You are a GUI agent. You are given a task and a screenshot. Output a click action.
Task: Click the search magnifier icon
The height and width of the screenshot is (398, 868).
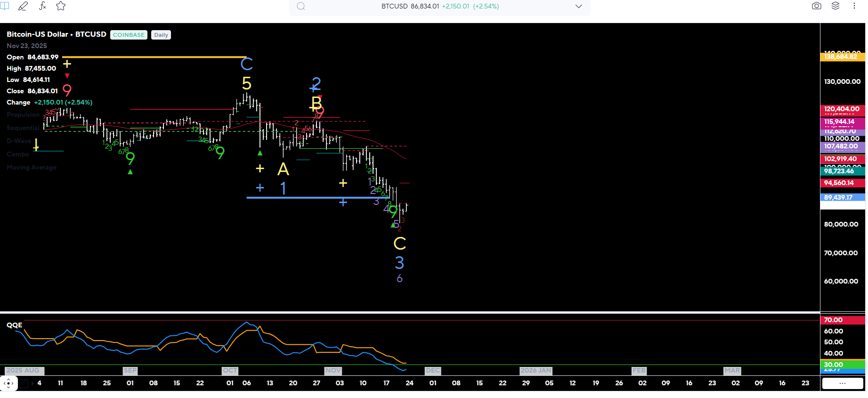click(x=301, y=7)
